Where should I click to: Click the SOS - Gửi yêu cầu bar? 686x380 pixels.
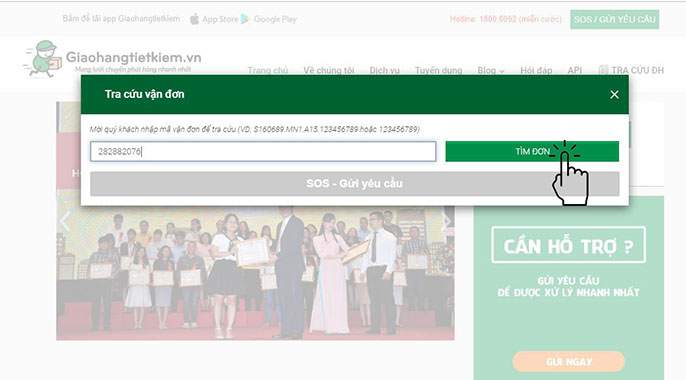point(354,184)
